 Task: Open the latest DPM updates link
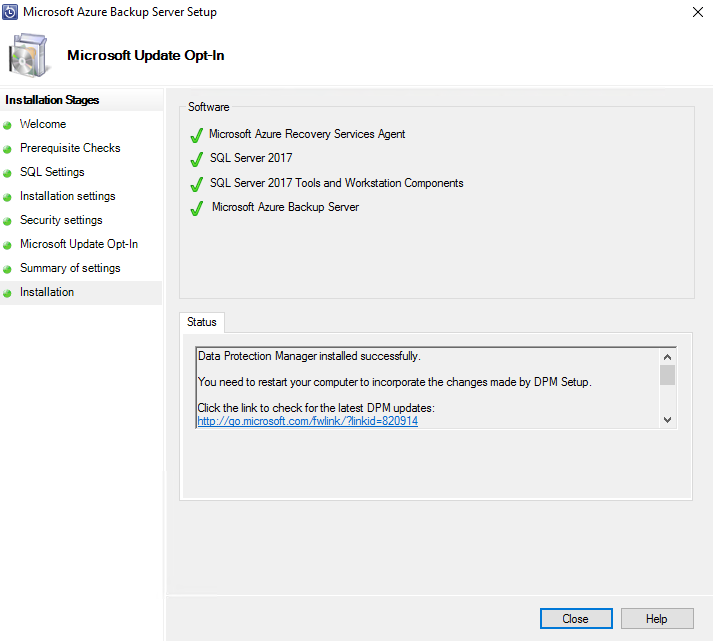coord(307,421)
